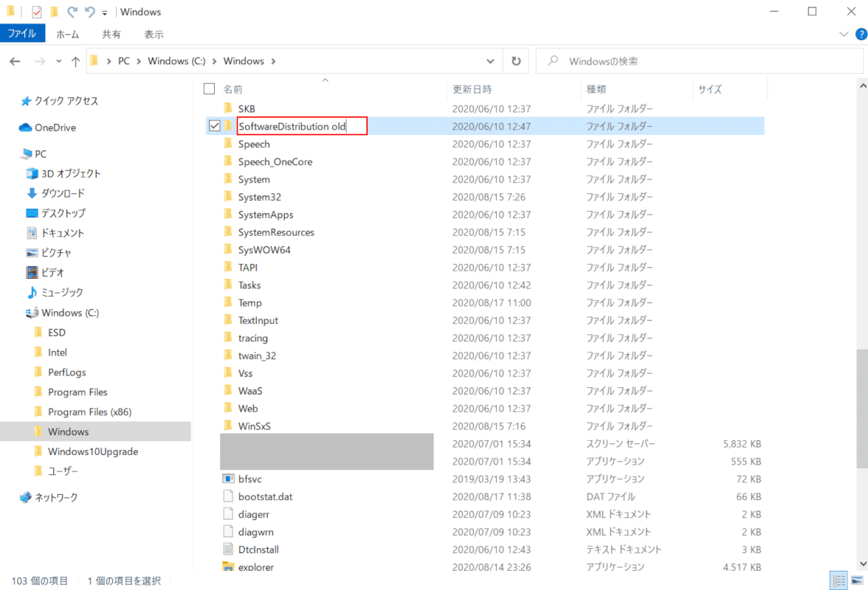The height and width of the screenshot is (590, 868).
Task: Go up one folder level
Action: [x=75, y=61]
